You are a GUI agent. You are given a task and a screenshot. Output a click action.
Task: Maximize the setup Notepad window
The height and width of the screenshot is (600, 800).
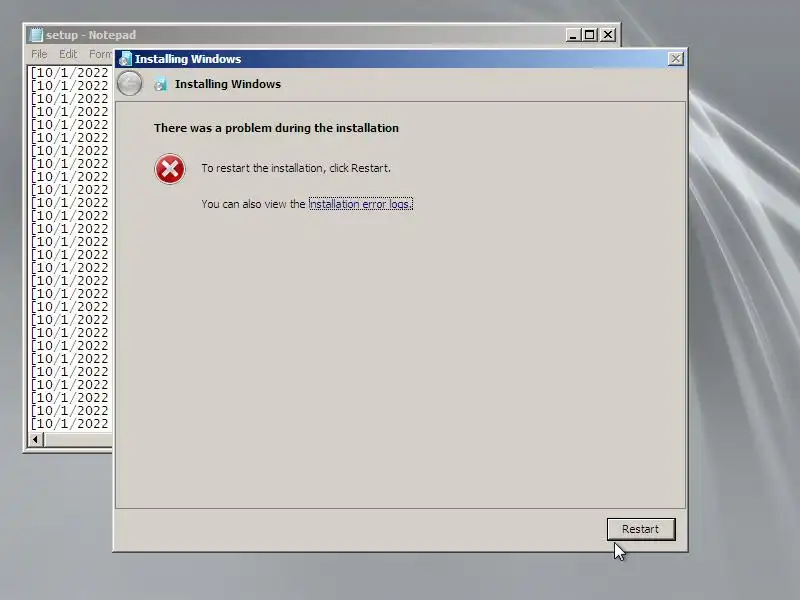point(590,35)
